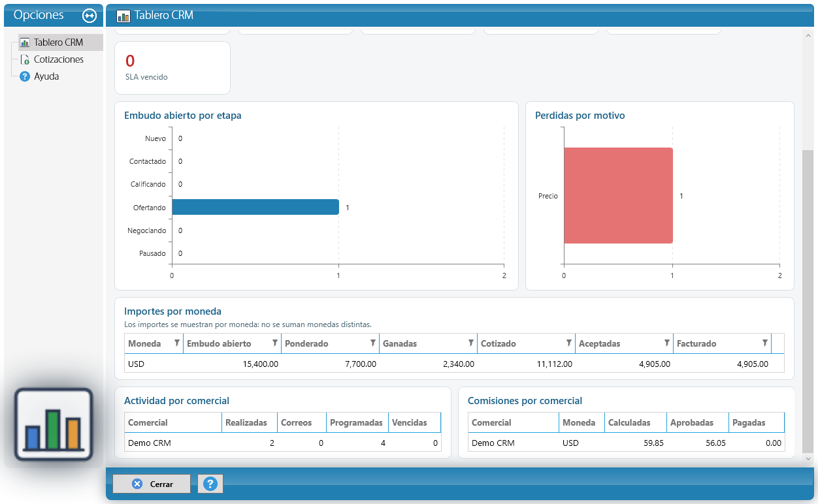This screenshot has width=818, height=504.
Task: Open the Facturado column filter
Action: tap(765, 343)
